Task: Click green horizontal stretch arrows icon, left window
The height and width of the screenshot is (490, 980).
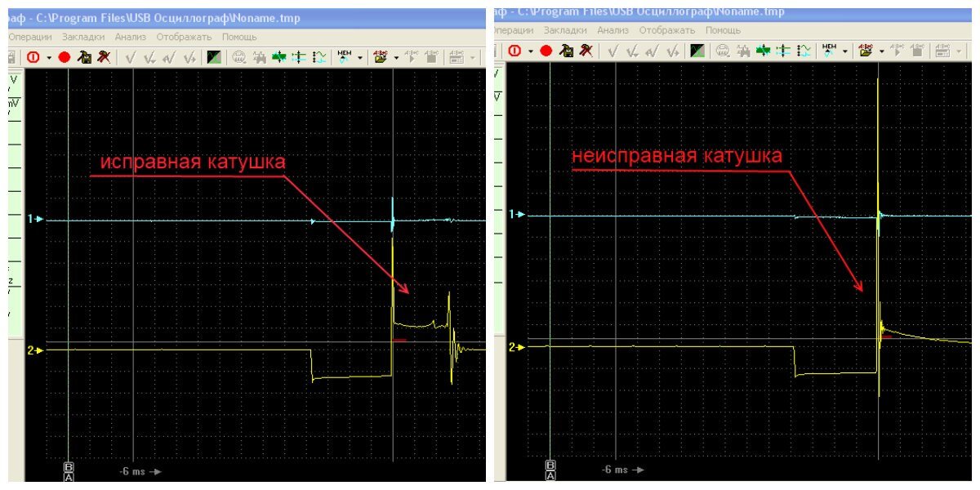Action: tap(280, 57)
